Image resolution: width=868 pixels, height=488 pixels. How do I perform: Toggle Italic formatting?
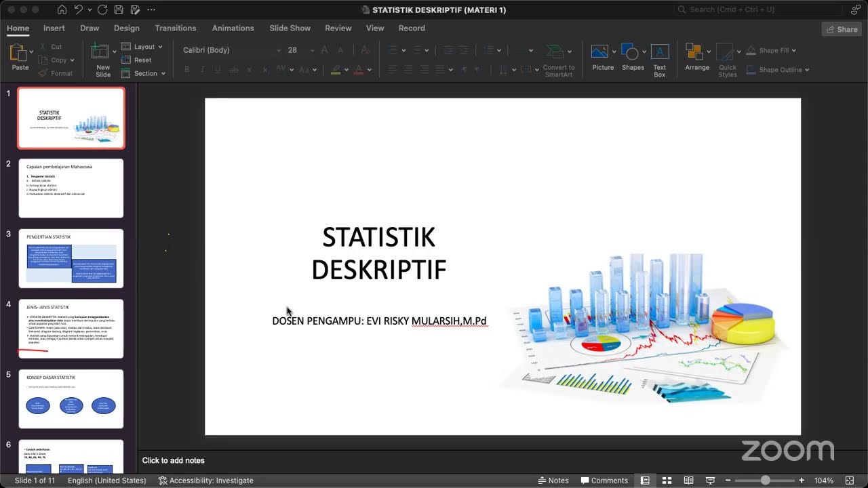202,70
